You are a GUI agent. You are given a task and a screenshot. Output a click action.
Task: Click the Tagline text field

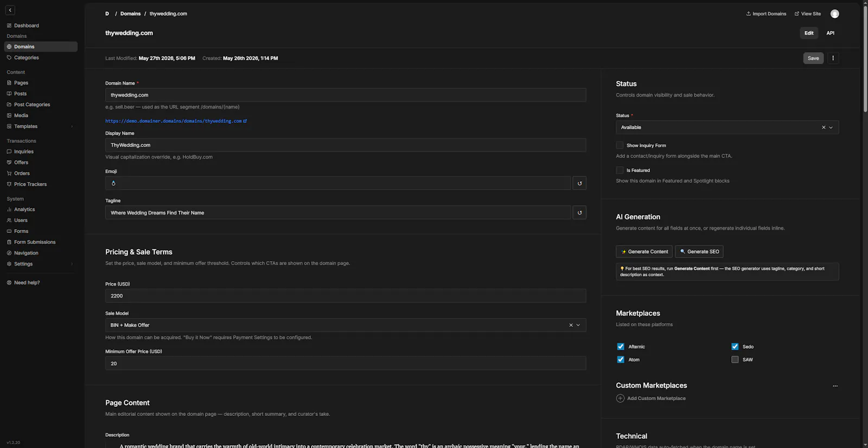coord(338,213)
